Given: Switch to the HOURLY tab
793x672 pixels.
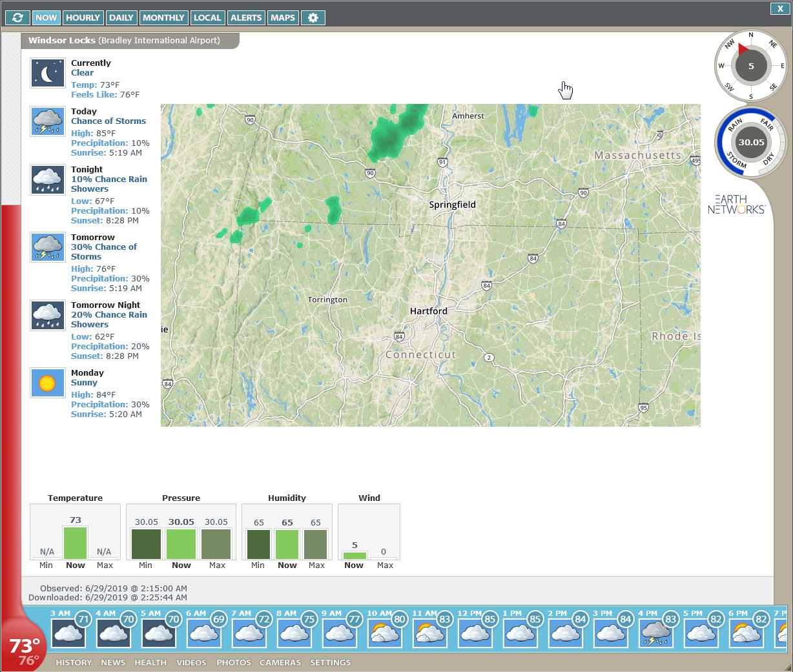Looking at the screenshot, I should click(83, 18).
